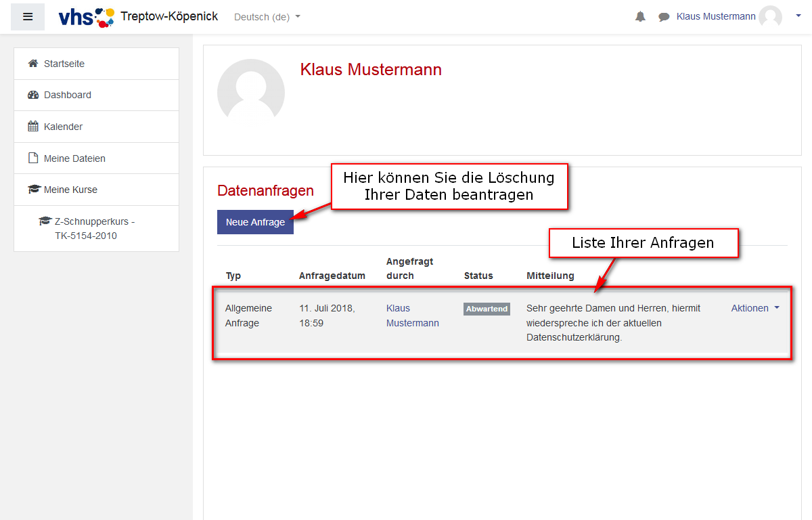Screen dimensions: 812x520
Task: Open the messages speech bubble
Action: point(664,17)
